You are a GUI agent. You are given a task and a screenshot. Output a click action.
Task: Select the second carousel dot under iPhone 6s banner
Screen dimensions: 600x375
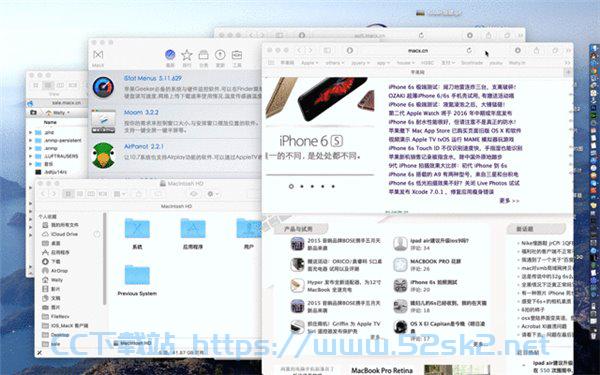click(x=302, y=186)
